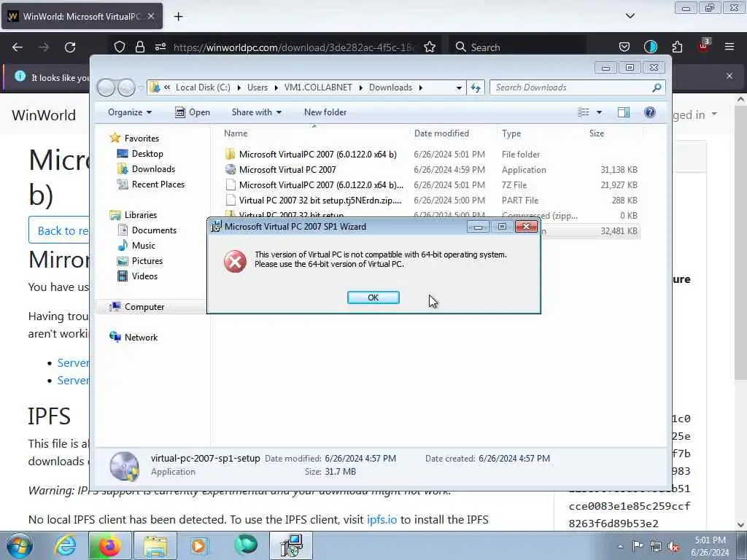Open Desktop in the navigation pane

[x=147, y=154]
